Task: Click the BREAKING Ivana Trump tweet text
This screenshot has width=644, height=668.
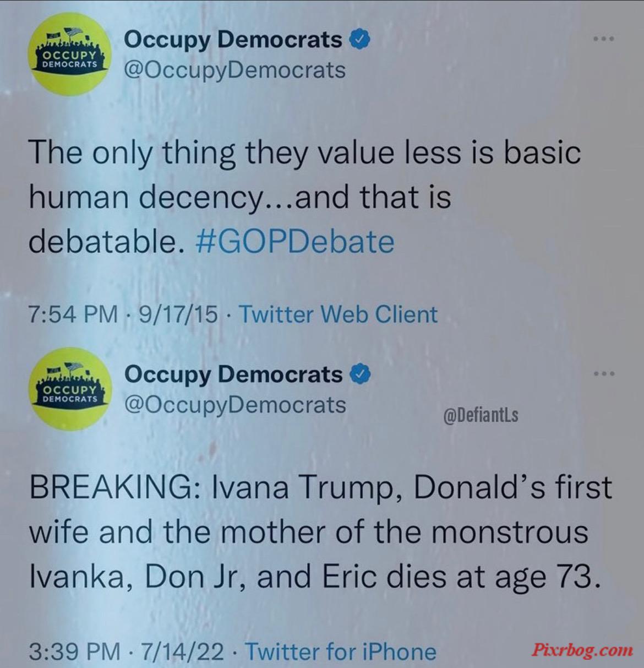Action: click(320, 532)
